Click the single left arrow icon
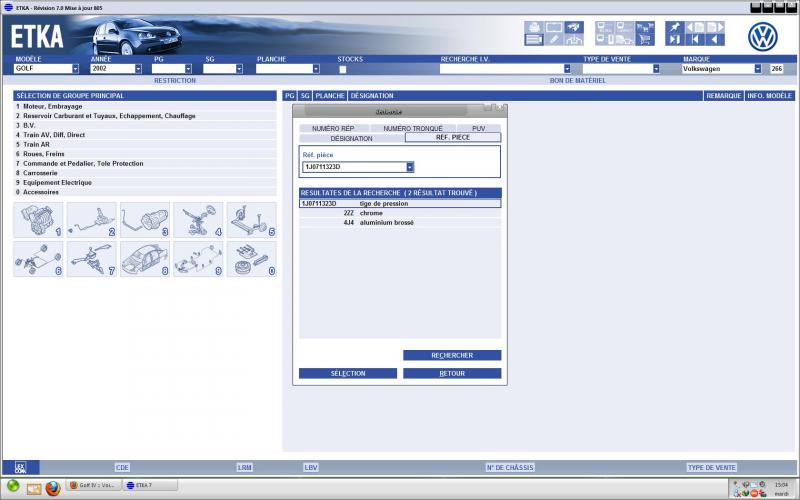Viewport: 800px width, 500px height. [x=714, y=39]
